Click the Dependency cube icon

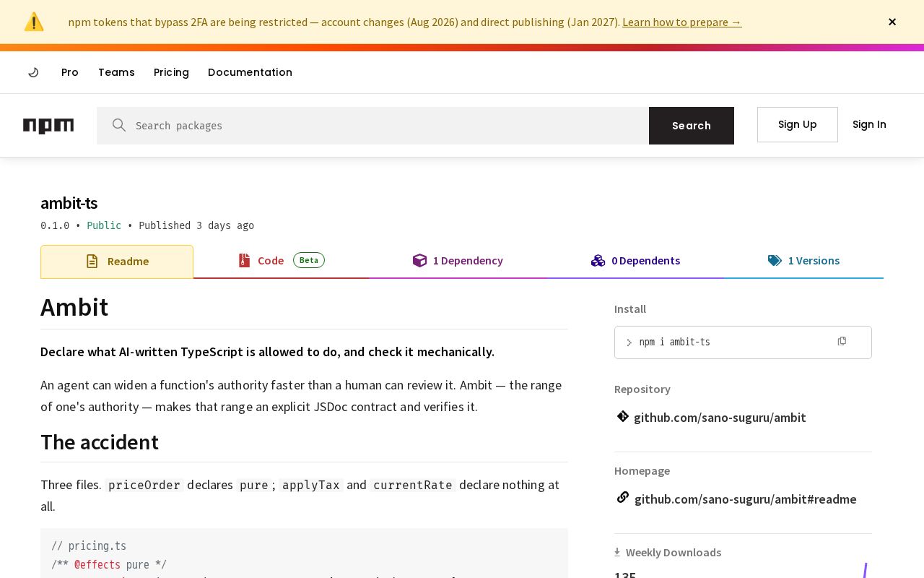click(x=419, y=261)
